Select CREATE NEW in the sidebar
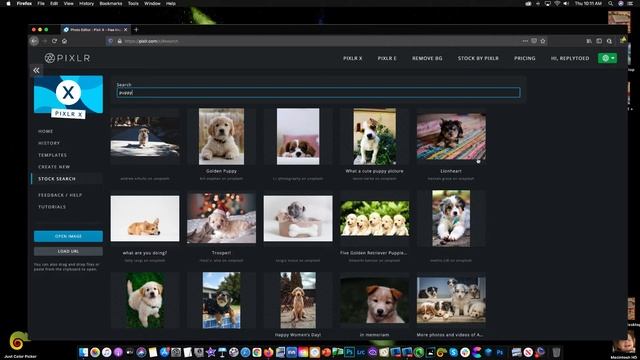Image resolution: width=640 pixels, height=360 pixels. click(54, 167)
